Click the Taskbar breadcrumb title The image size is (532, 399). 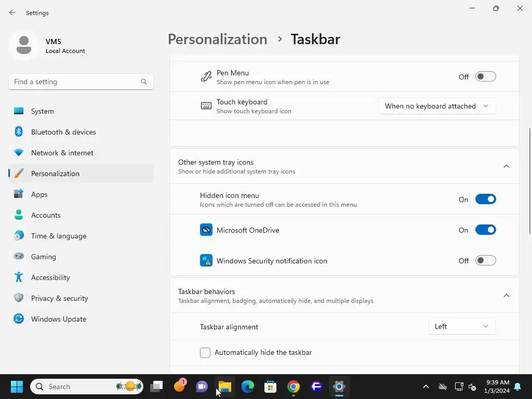point(315,39)
